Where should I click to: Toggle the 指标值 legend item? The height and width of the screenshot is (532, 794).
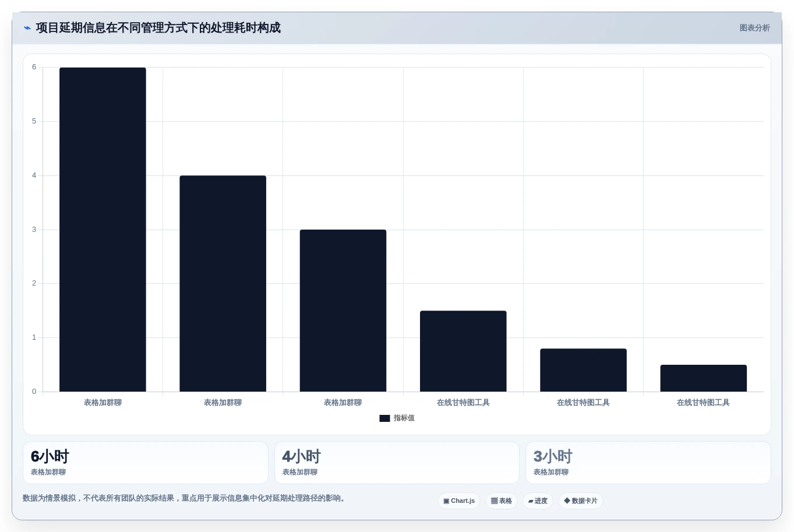(397, 418)
